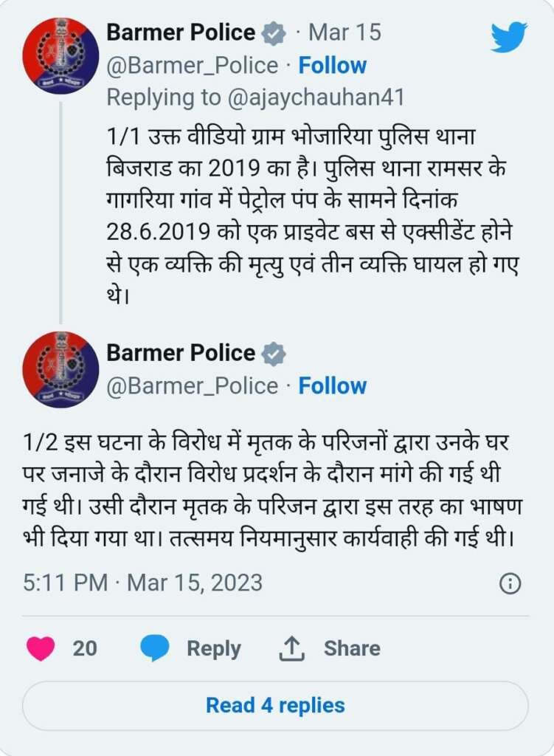This screenshot has width=554, height=756.
Task: Click verified badge on the first tweet
Action: 274,33
